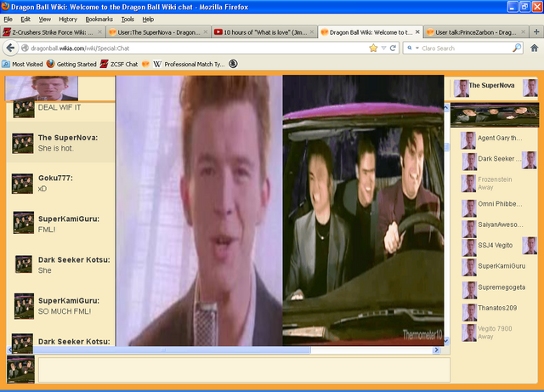Select Thanatos209 in the user list

pos(497,308)
